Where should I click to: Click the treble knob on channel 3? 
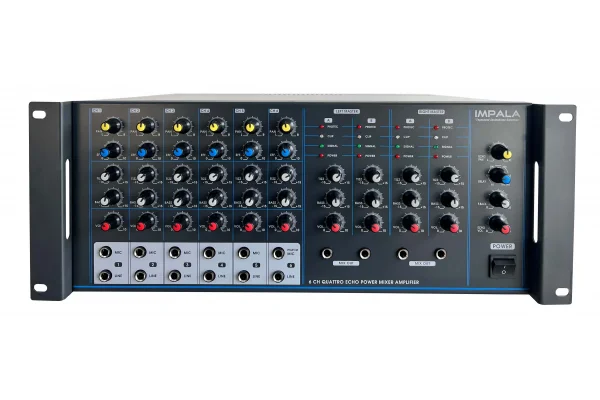coord(182,175)
